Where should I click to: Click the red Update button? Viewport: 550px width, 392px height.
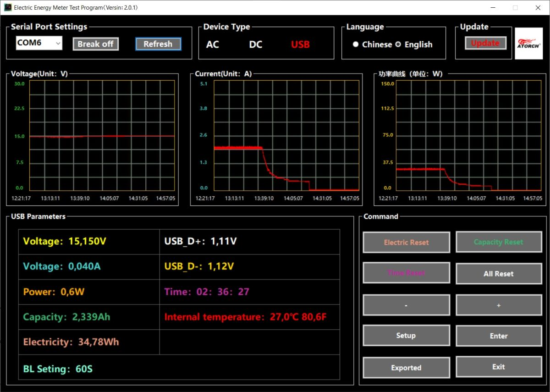[x=485, y=43]
